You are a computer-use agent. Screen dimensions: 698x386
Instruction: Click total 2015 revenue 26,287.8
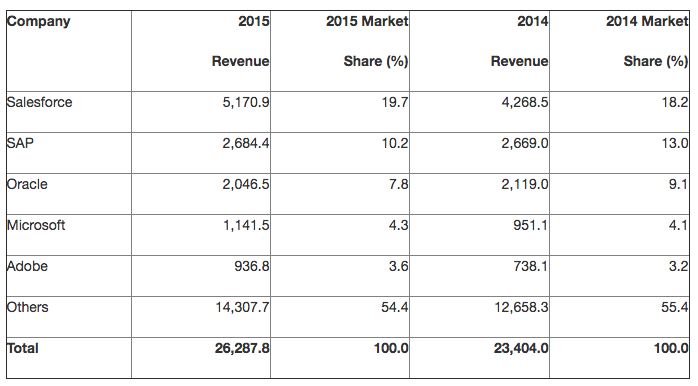[242, 348]
